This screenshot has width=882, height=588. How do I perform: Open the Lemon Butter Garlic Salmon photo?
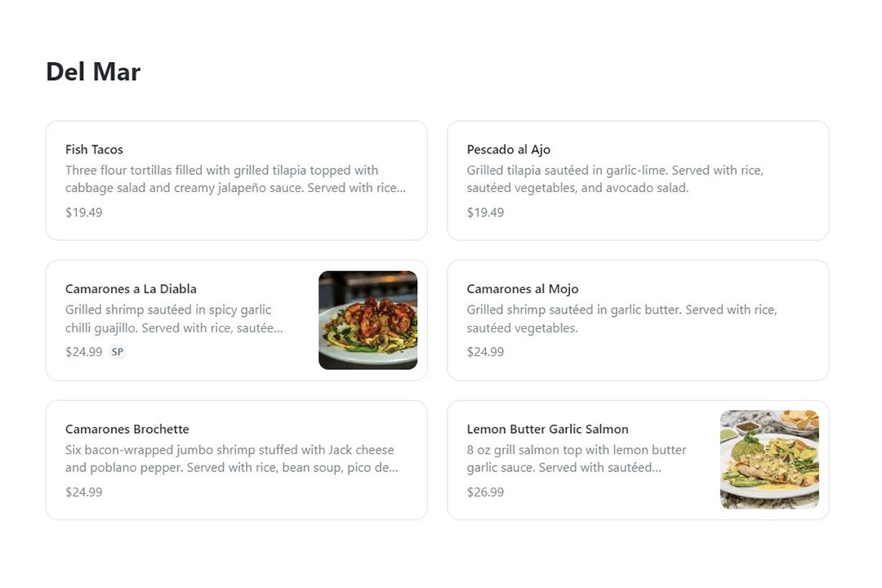769,460
